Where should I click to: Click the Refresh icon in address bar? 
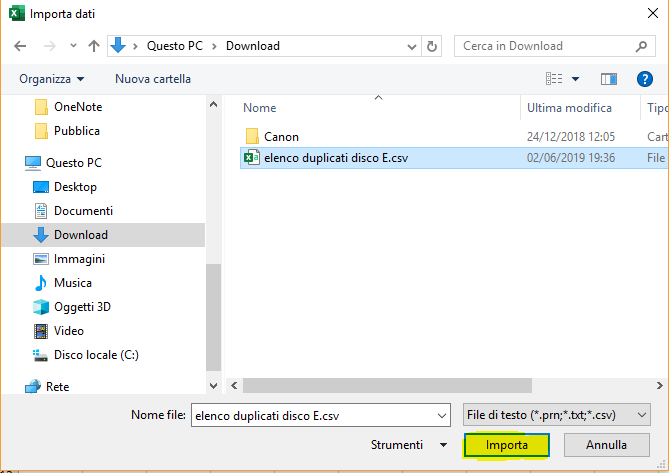pyautogui.click(x=432, y=46)
